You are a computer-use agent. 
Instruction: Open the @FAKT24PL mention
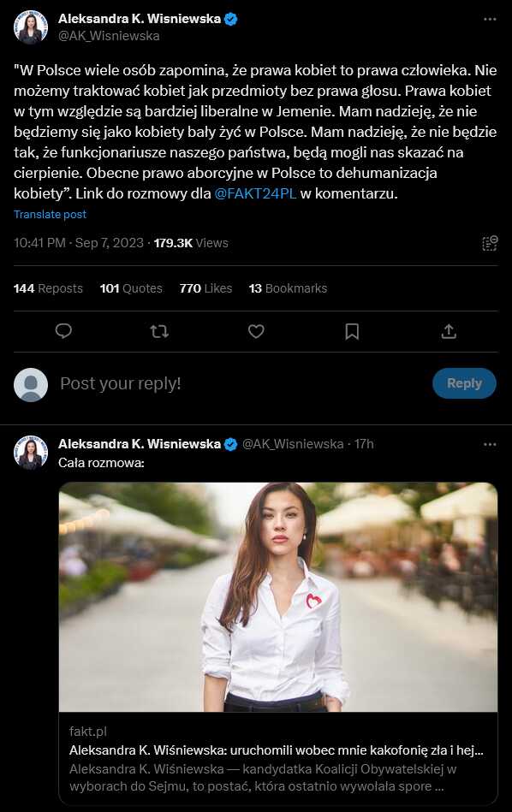(x=255, y=193)
